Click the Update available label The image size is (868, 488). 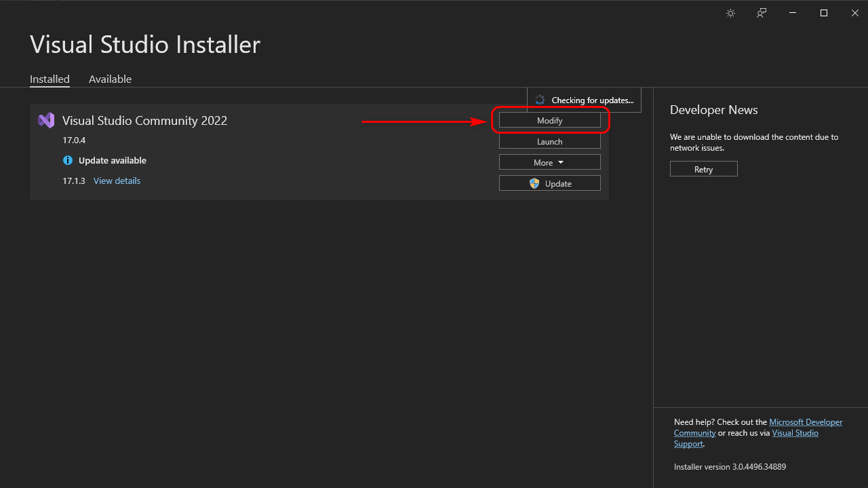(113, 160)
